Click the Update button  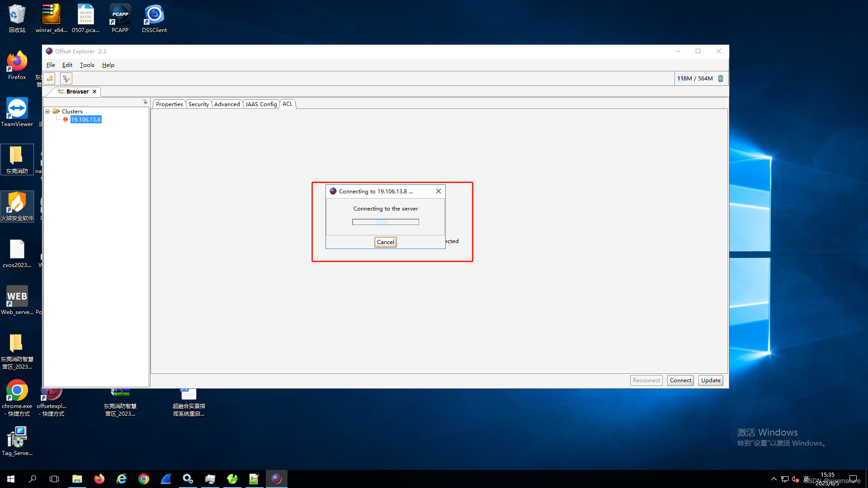click(x=711, y=380)
